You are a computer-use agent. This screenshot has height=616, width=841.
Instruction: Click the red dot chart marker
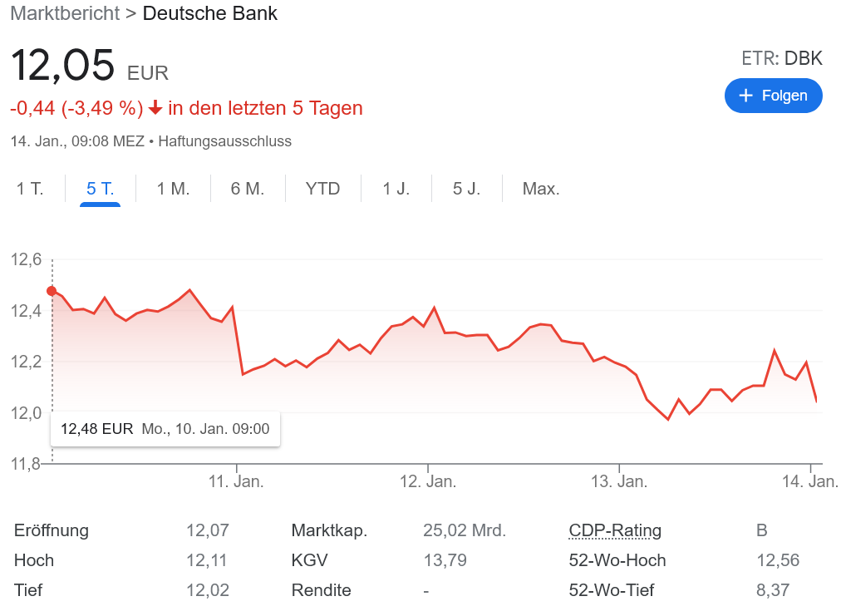point(52,291)
